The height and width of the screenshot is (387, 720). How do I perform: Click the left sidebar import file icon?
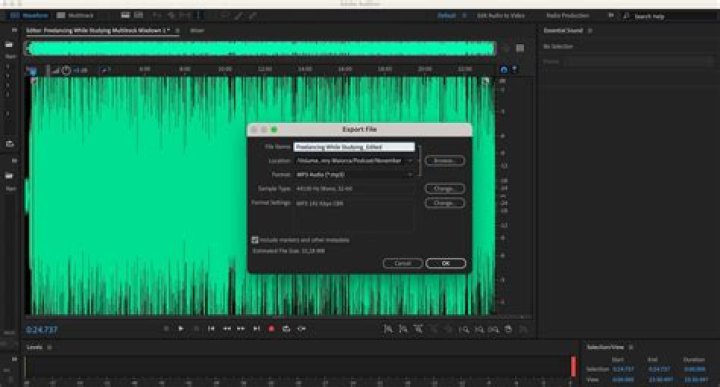(x=9, y=45)
